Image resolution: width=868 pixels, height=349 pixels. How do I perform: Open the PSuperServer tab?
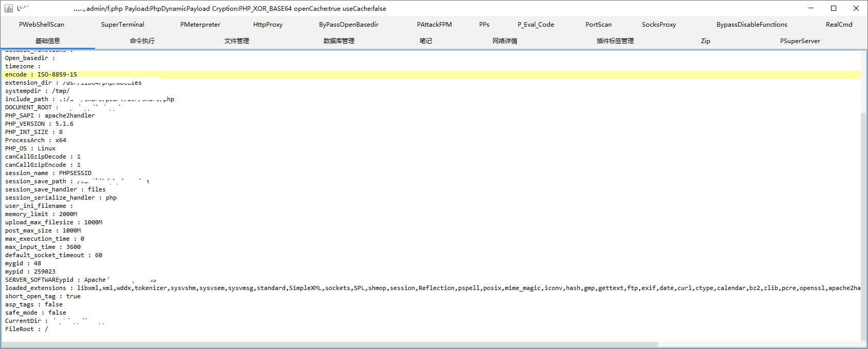click(x=800, y=41)
